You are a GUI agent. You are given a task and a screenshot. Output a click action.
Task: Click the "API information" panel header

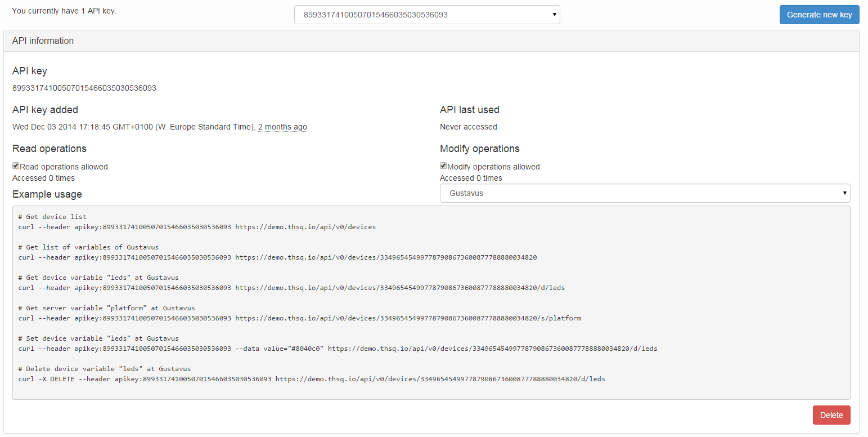tap(431, 41)
